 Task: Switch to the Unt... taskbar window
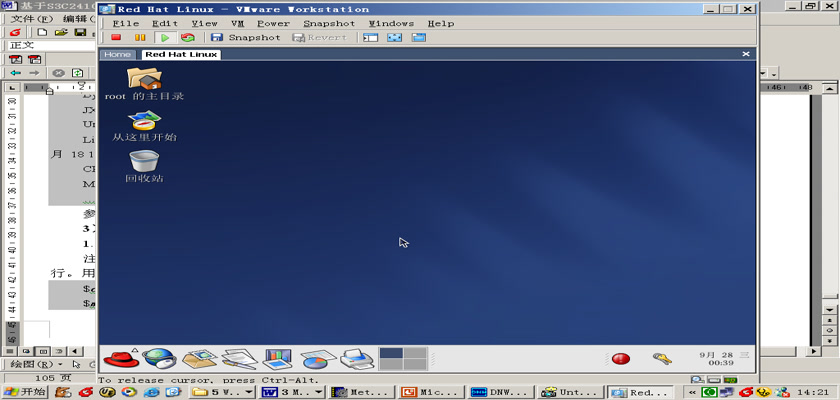tap(571, 392)
